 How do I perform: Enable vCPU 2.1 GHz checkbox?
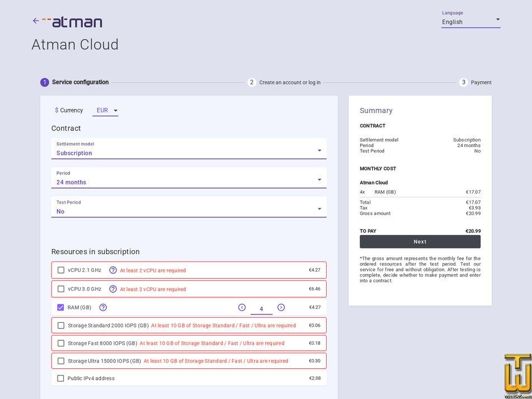click(61, 270)
